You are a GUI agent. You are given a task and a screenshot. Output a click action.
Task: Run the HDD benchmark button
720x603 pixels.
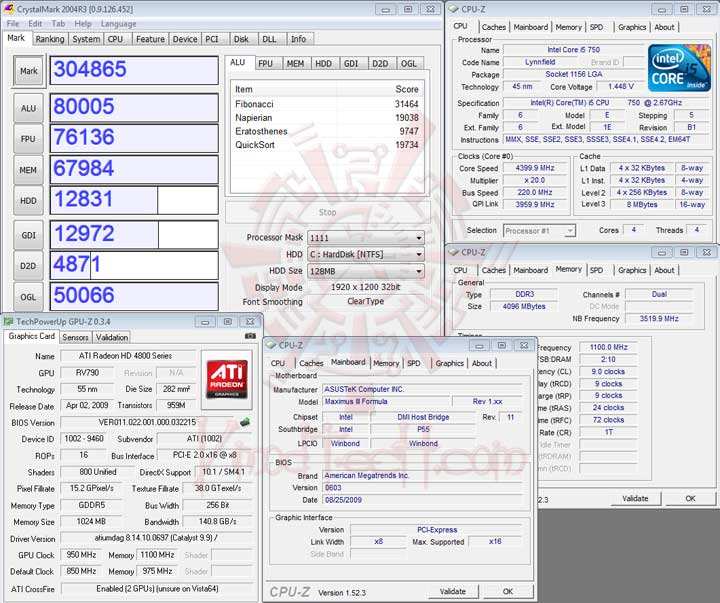point(28,201)
